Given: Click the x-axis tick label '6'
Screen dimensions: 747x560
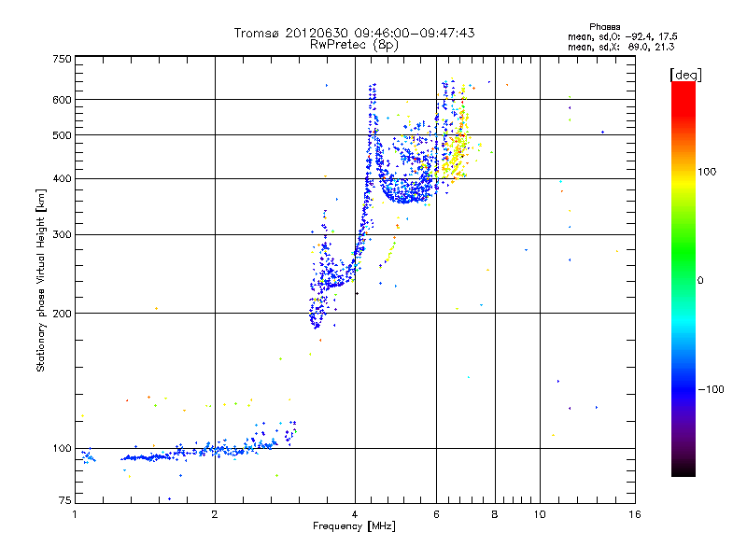Looking at the screenshot, I should click(x=436, y=514).
